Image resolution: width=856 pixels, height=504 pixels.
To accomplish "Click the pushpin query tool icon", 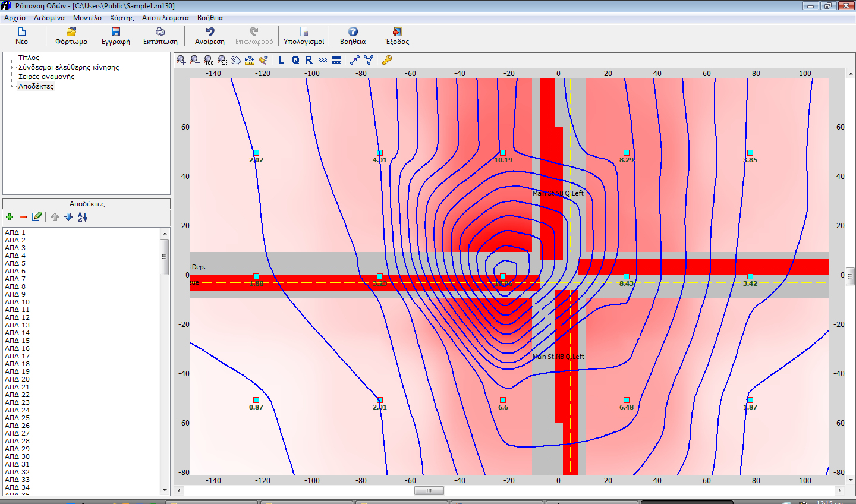I will [263, 60].
